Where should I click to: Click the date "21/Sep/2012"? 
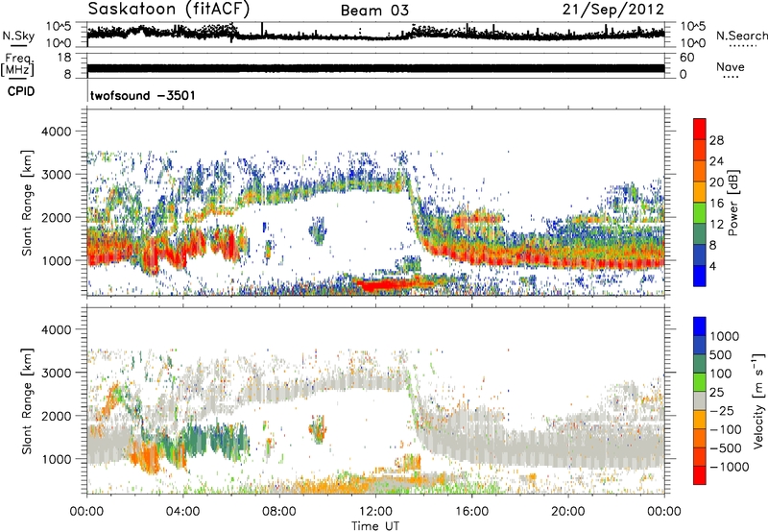(x=612, y=10)
